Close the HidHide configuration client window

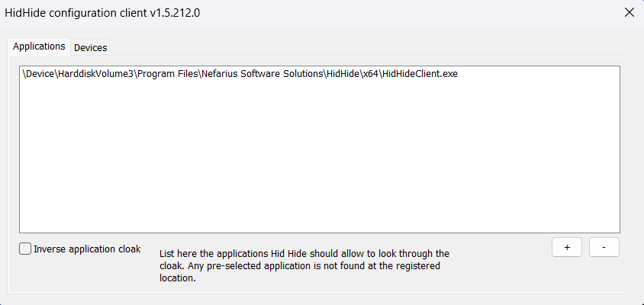click(x=630, y=12)
